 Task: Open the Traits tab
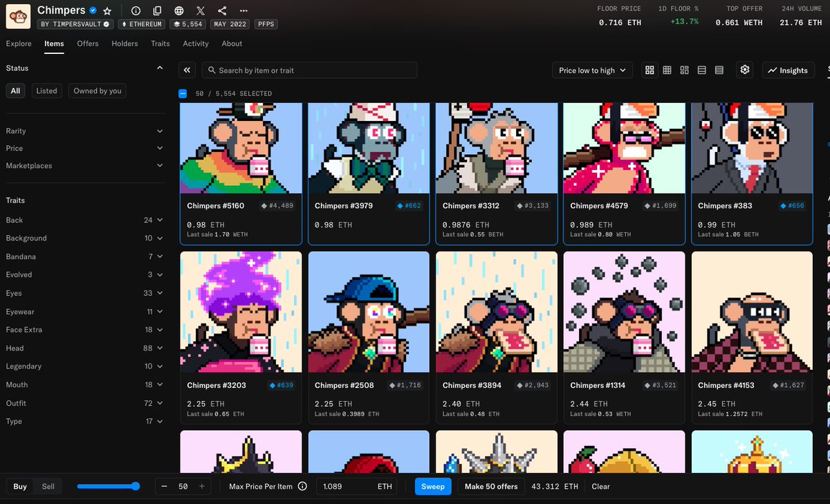[x=160, y=44]
